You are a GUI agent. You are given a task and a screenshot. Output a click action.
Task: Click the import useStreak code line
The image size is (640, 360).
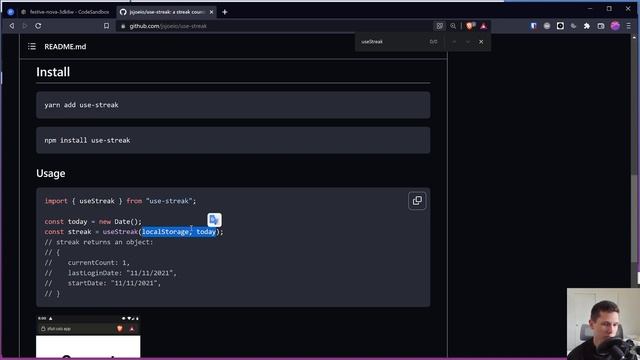(120, 201)
